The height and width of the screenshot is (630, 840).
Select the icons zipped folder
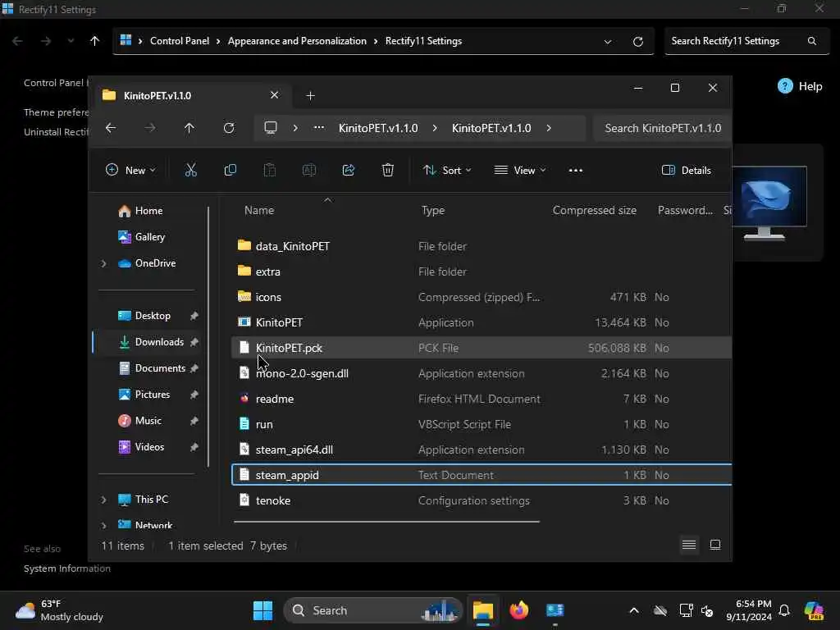(481, 297)
